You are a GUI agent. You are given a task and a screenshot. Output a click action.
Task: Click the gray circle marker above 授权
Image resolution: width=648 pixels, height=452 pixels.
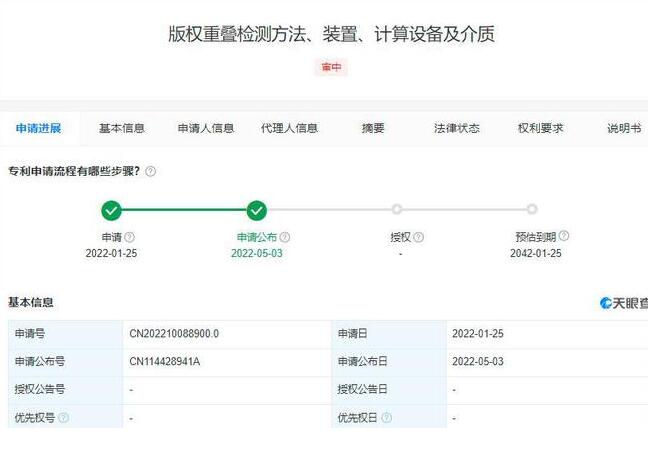point(397,209)
